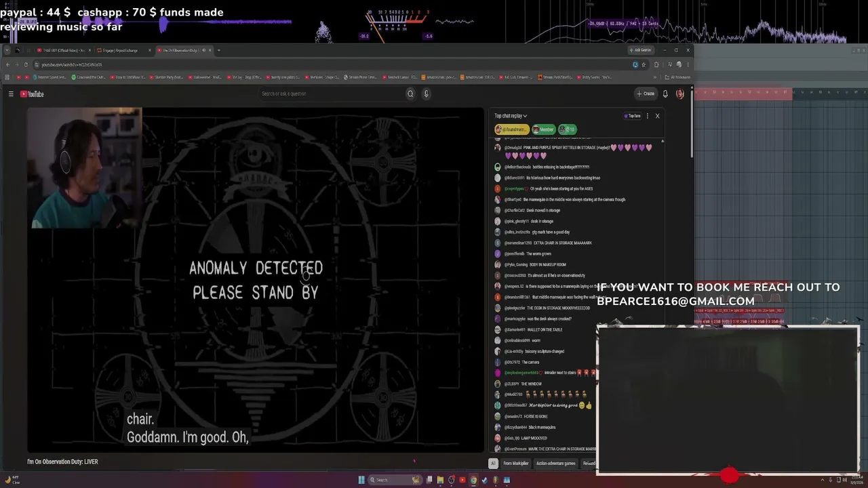Go forward in the browser
The height and width of the screenshot is (488, 868).
tap(16, 64)
